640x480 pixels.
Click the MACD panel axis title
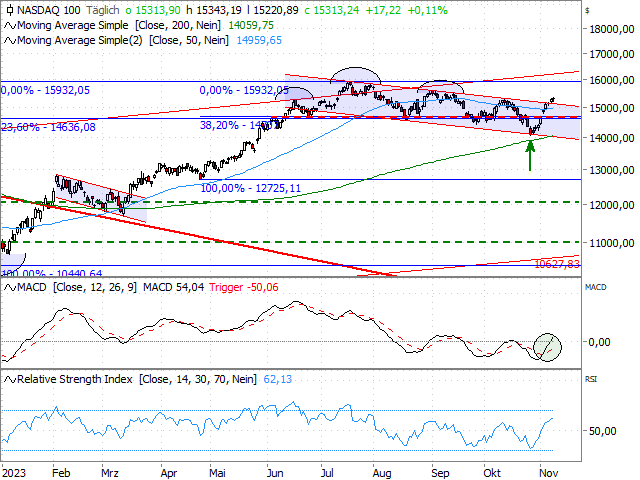596,287
